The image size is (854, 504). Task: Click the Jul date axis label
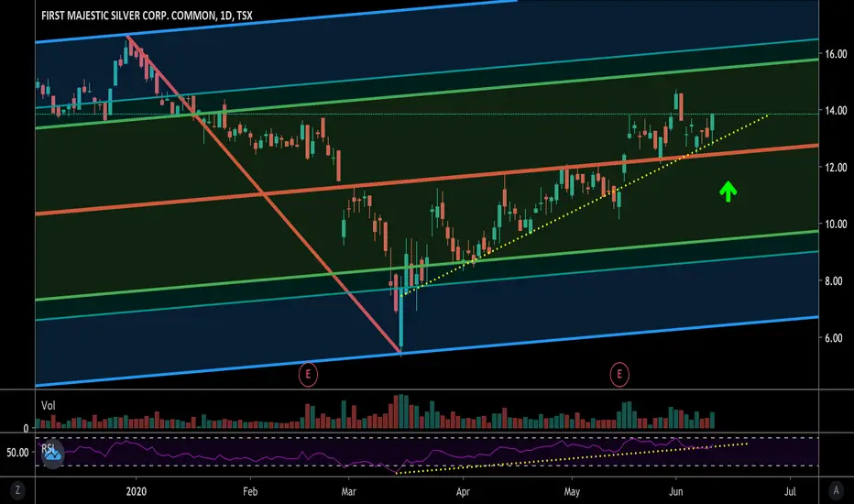point(790,491)
